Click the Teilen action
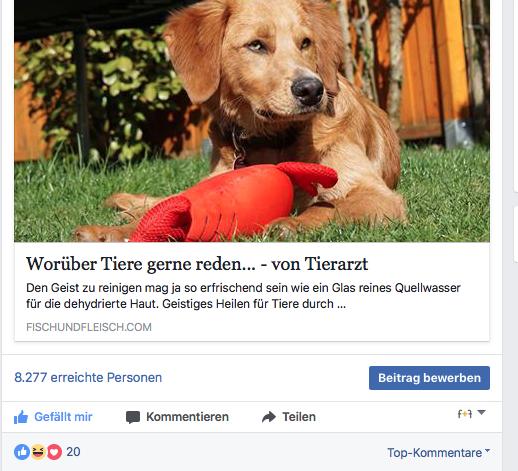 [x=289, y=417]
